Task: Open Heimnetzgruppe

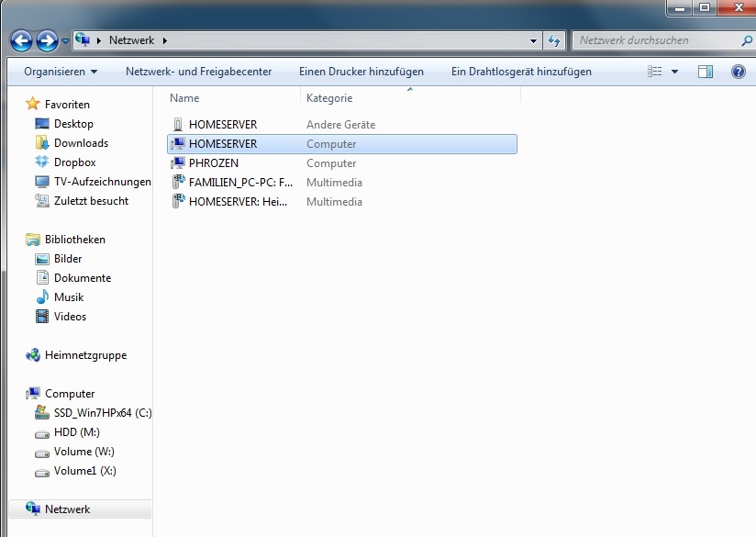Action: coord(86,355)
